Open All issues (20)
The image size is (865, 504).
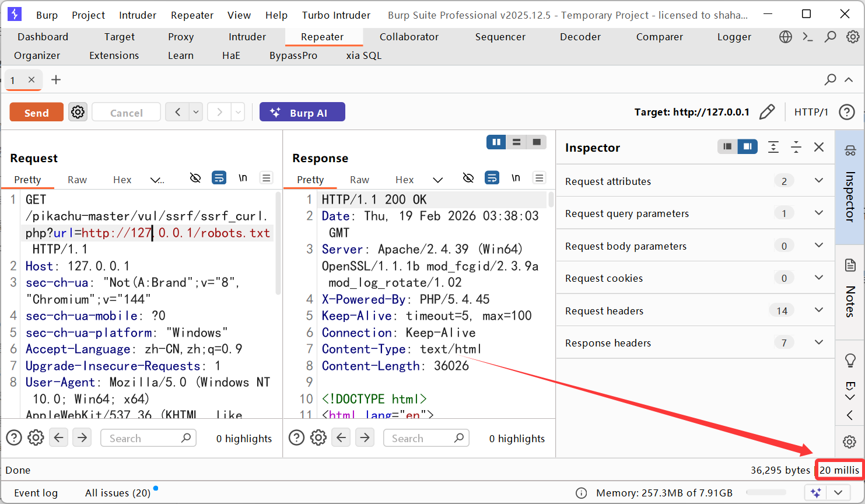(118, 493)
